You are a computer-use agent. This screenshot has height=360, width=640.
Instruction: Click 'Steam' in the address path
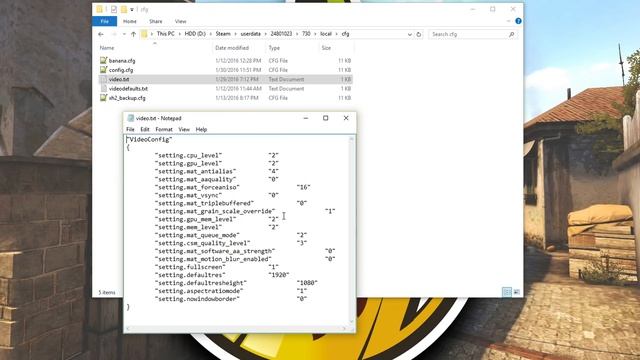(223, 34)
